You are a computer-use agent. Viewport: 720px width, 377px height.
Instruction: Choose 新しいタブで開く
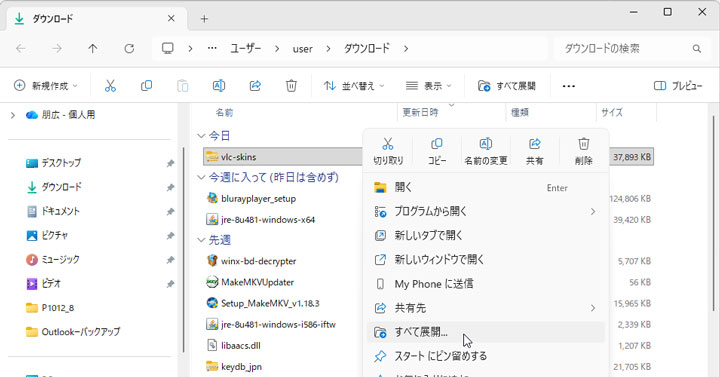(486, 236)
